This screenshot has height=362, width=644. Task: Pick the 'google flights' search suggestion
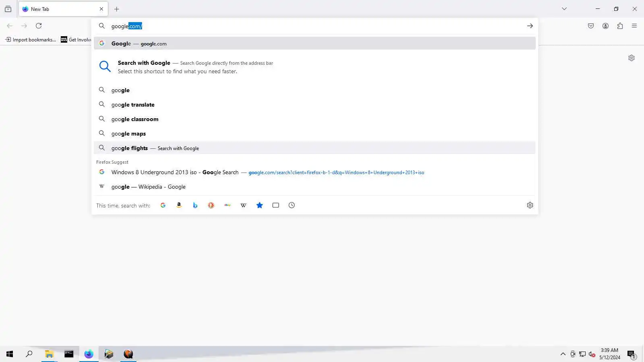[315, 148]
